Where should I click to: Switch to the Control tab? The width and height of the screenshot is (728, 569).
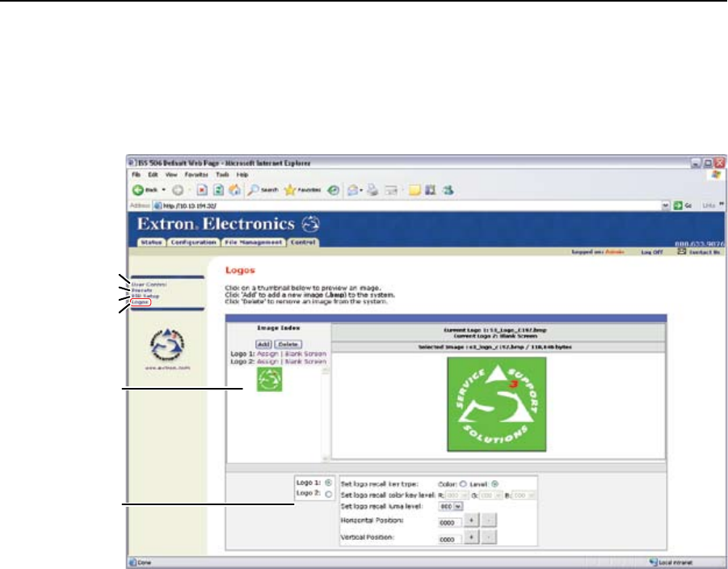point(303,242)
